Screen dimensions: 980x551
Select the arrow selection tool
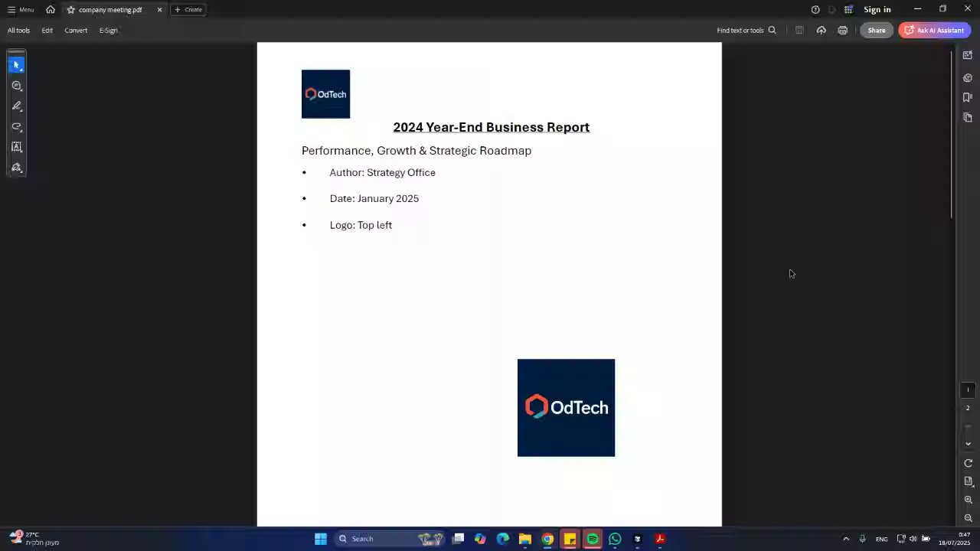tap(16, 65)
